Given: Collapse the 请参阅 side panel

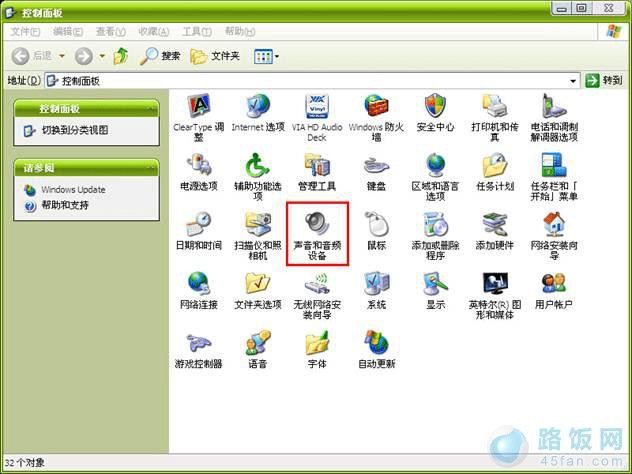Looking at the screenshot, I should (151, 168).
